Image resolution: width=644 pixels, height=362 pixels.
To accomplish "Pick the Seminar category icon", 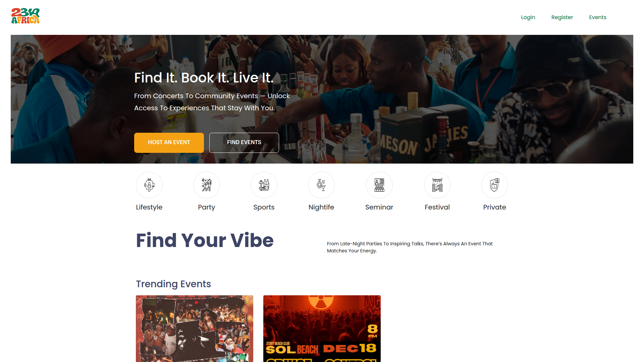I will point(379,185).
